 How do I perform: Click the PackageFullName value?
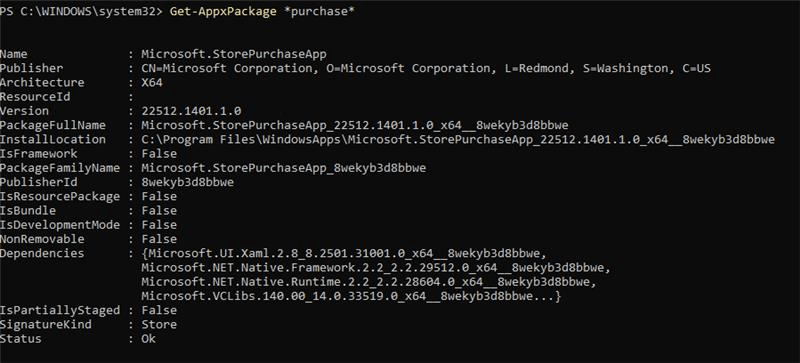(x=355, y=126)
